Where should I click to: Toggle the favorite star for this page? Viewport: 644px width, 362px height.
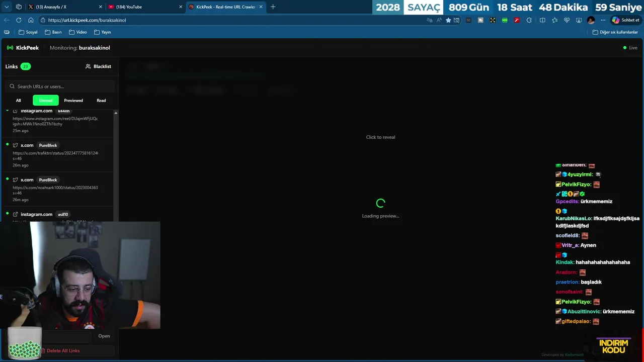click(x=448, y=20)
